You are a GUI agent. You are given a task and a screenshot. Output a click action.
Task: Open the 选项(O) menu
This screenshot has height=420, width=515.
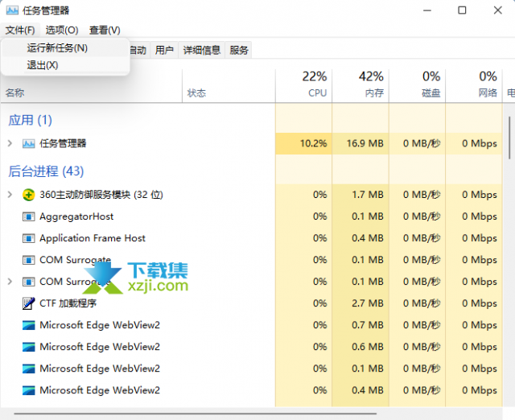pyautogui.click(x=62, y=31)
